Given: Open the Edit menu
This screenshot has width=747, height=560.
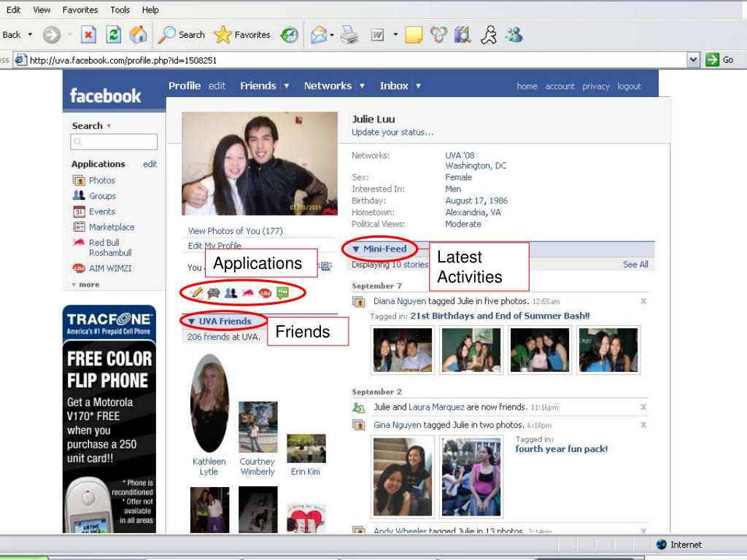Looking at the screenshot, I should point(13,10).
